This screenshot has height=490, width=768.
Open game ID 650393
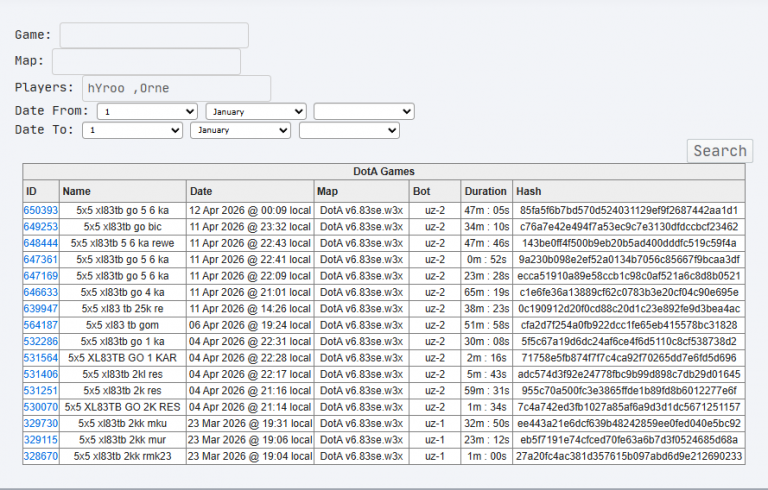[x=41, y=211]
